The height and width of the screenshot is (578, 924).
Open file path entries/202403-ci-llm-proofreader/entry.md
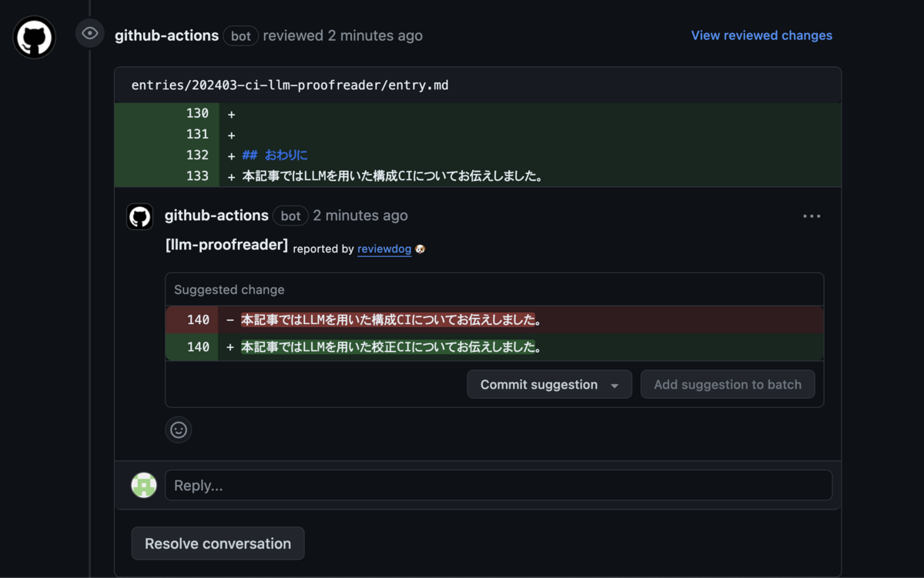coord(290,85)
